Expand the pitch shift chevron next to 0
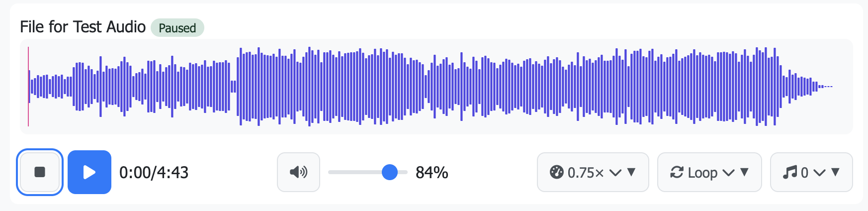This screenshot has width=868, height=211. click(819, 173)
